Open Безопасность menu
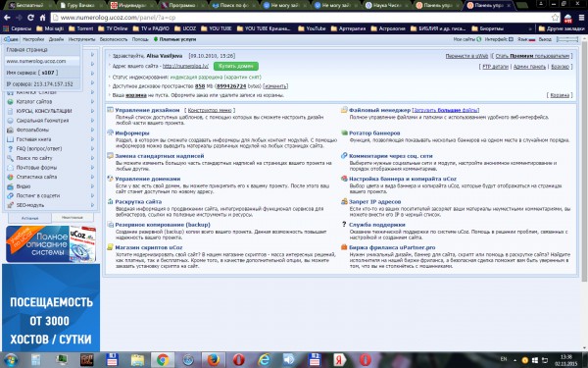 114,39
